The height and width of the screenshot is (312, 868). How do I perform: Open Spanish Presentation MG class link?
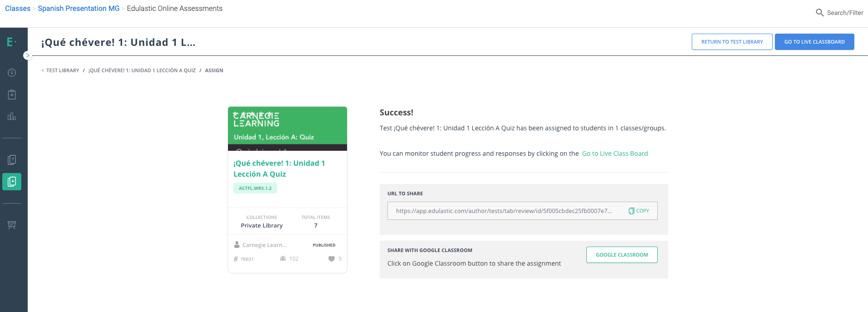(x=79, y=9)
